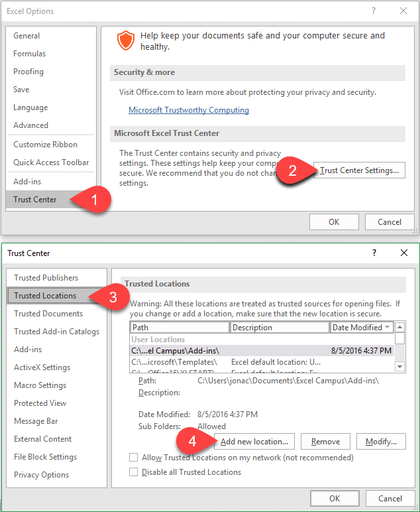Click the help icon in Excel Options

pyautogui.click(x=374, y=11)
